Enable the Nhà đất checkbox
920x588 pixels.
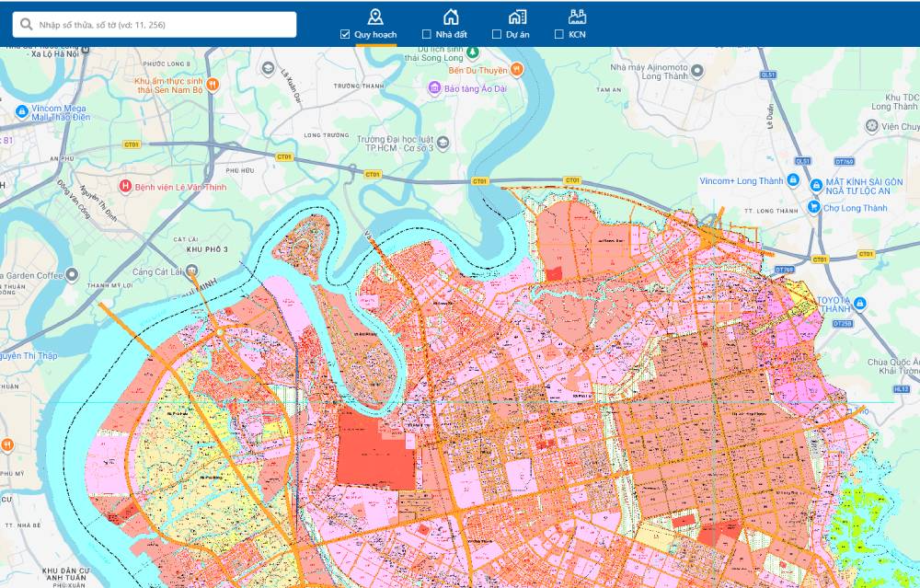pos(426,35)
